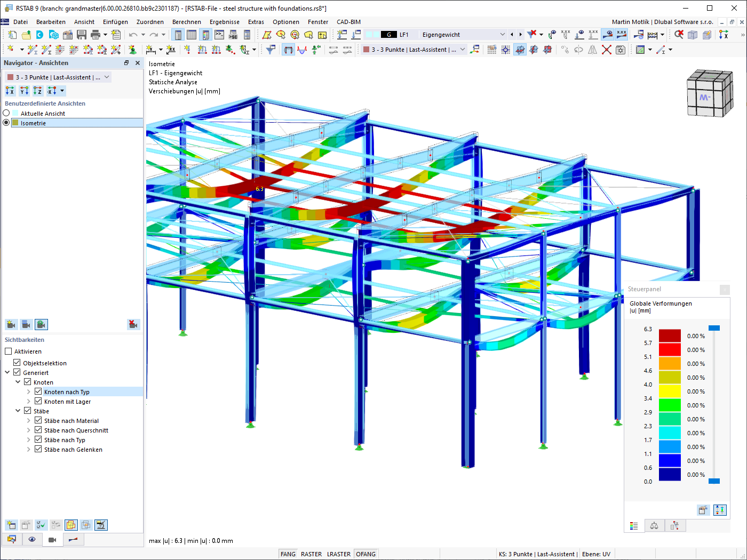Switch to the eye display tab in navigator
This screenshot has width=747, height=560.
(32, 539)
